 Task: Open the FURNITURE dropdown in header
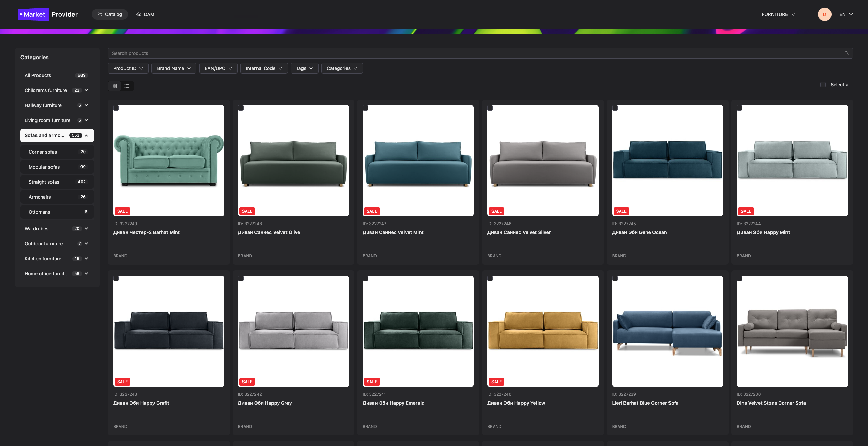[778, 14]
